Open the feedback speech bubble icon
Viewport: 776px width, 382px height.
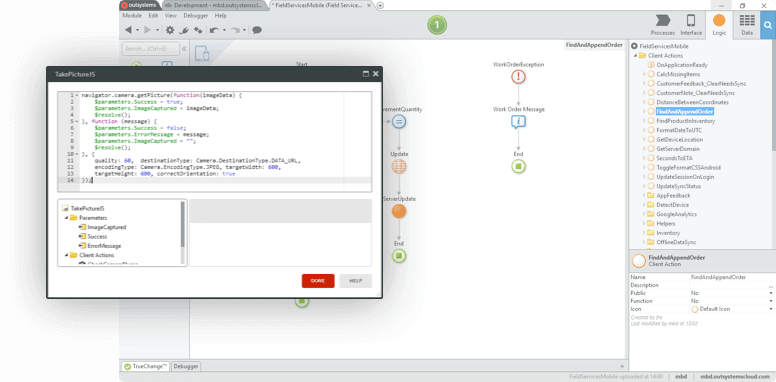click(x=257, y=30)
